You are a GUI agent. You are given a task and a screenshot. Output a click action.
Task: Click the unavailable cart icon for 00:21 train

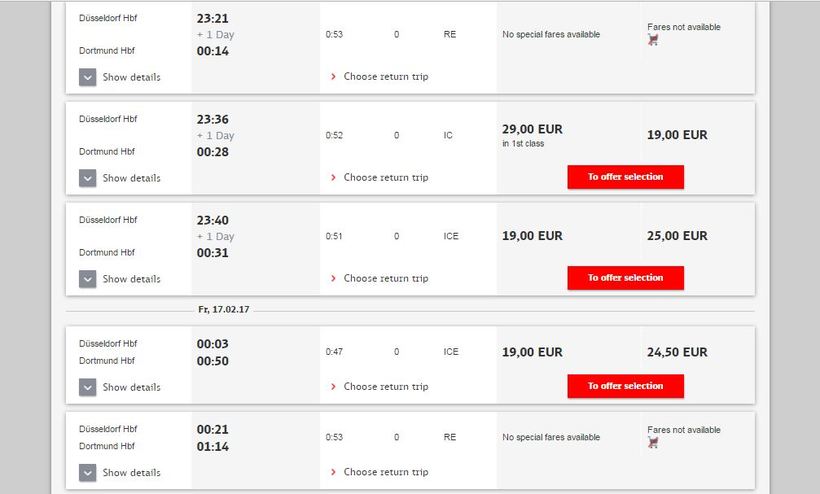point(653,442)
